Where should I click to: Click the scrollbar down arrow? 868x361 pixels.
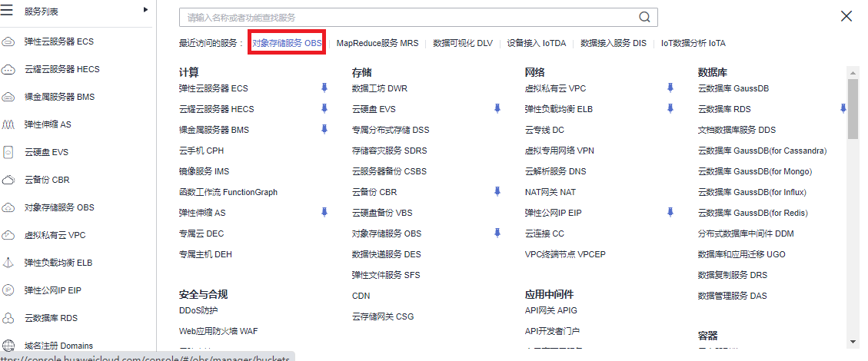(853, 343)
